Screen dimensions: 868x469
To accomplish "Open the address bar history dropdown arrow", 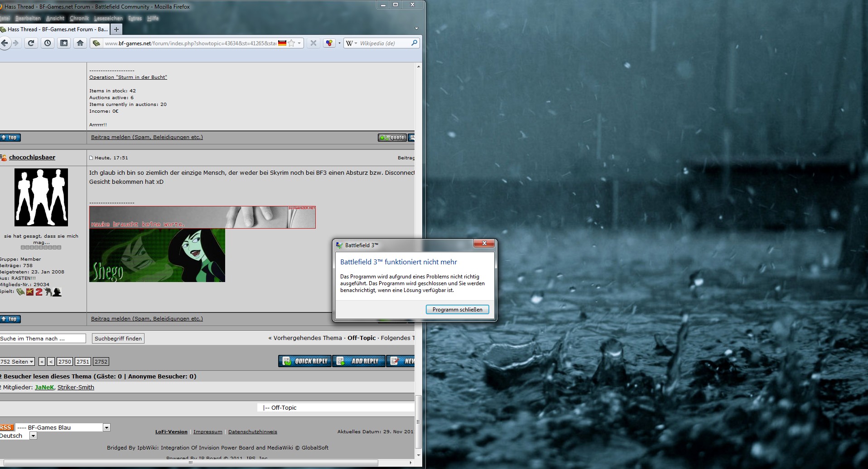I will point(299,43).
